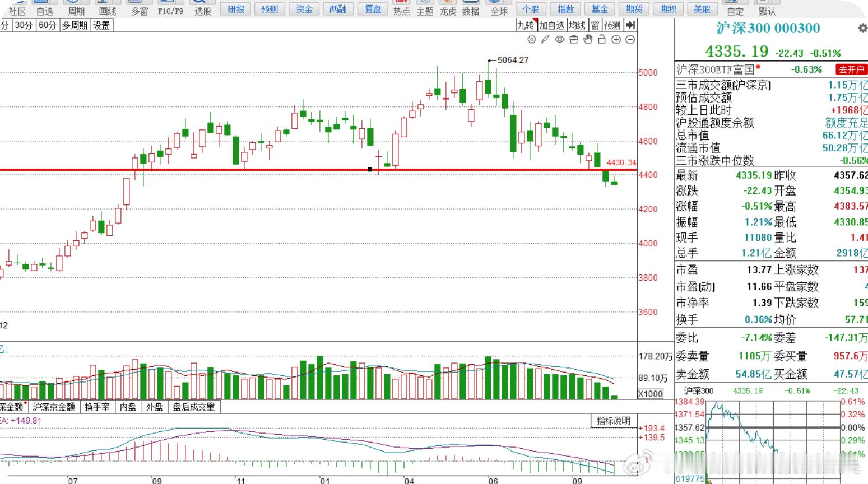Toggle the eye visibility icon above chart
Image resolution: width=868 pixels, height=484 pixels.
click(559, 40)
